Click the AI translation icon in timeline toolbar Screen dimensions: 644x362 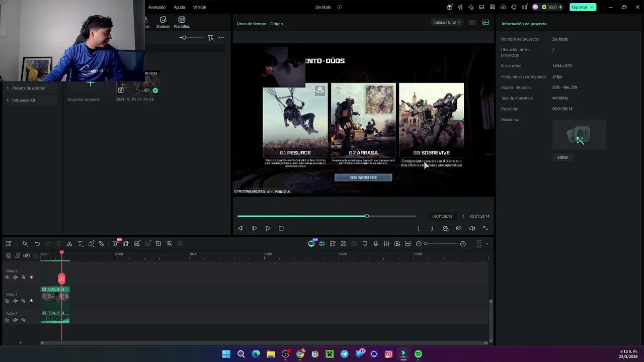pyautogui.click(x=169, y=244)
